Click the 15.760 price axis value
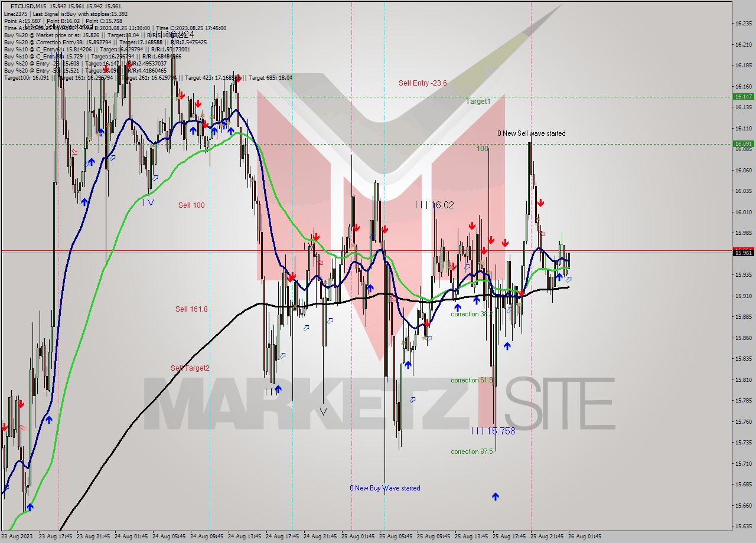The image size is (756, 543). tap(743, 421)
